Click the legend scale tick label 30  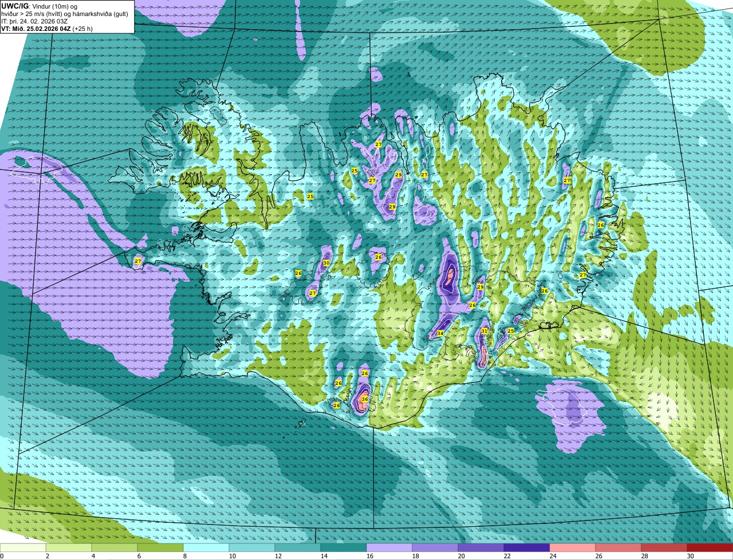point(691,556)
